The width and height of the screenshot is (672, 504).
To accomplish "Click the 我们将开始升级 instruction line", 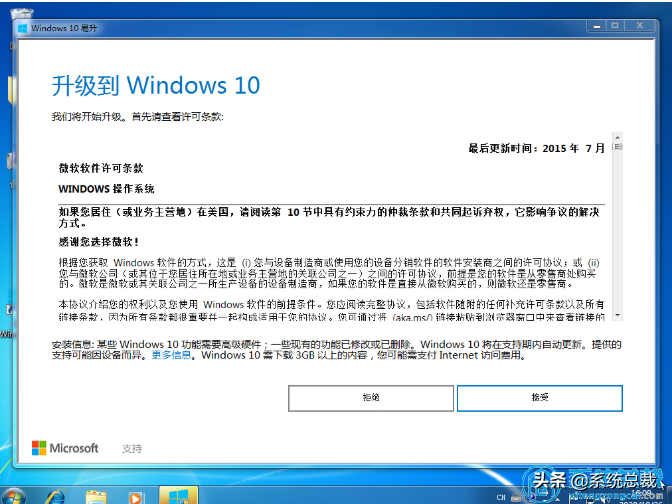I will coord(138,117).
